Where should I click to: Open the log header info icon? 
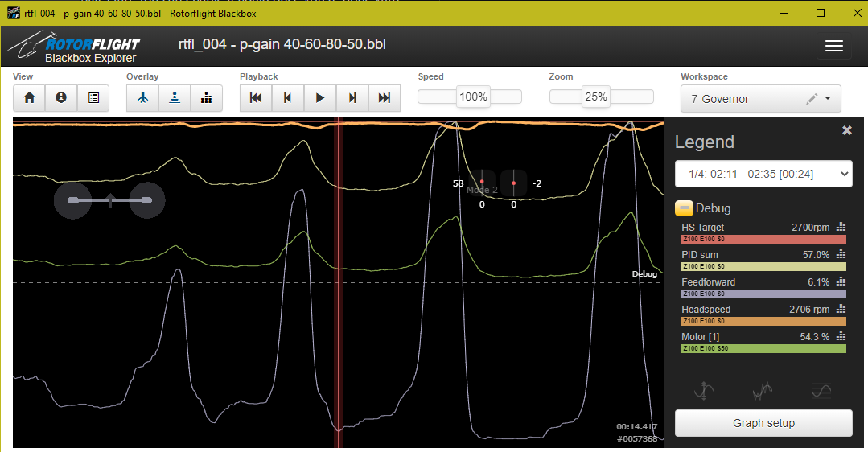point(61,97)
